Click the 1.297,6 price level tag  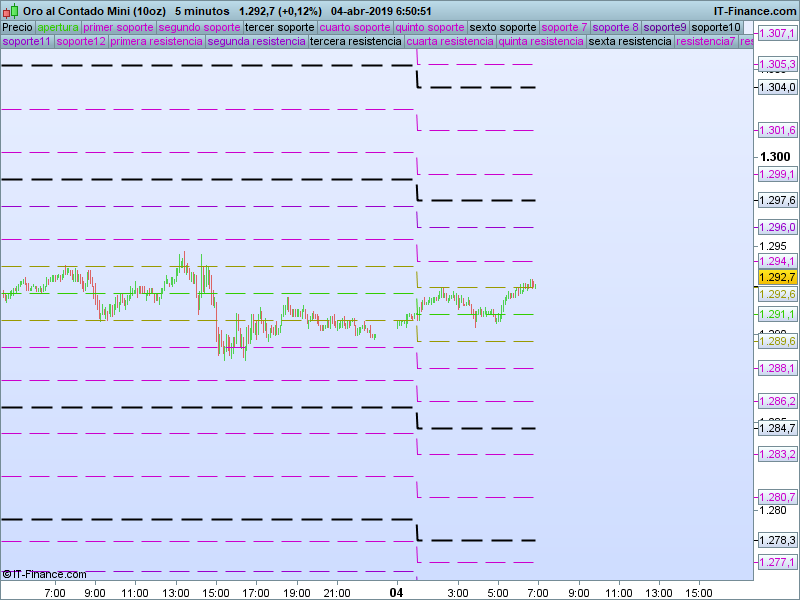coord(777,200)
